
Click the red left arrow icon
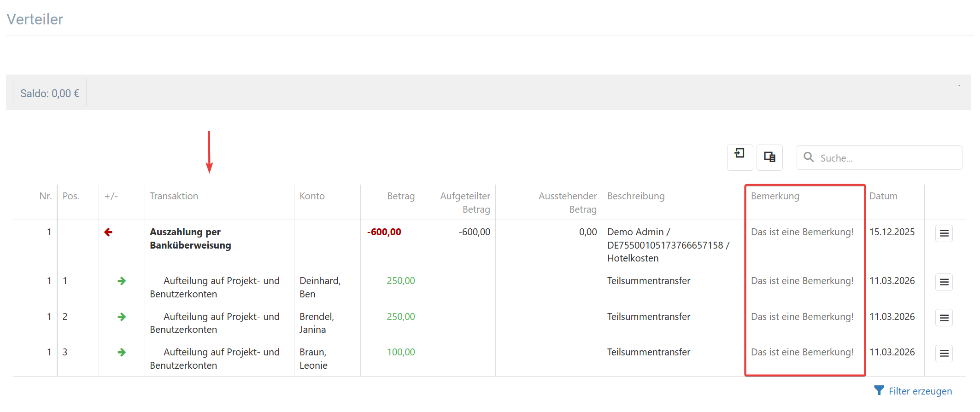(x=108, y=232)
